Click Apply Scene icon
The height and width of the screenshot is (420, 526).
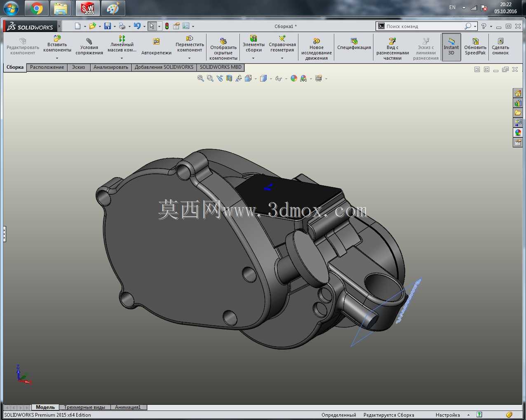pyautogui.click(x=303, y=78)
